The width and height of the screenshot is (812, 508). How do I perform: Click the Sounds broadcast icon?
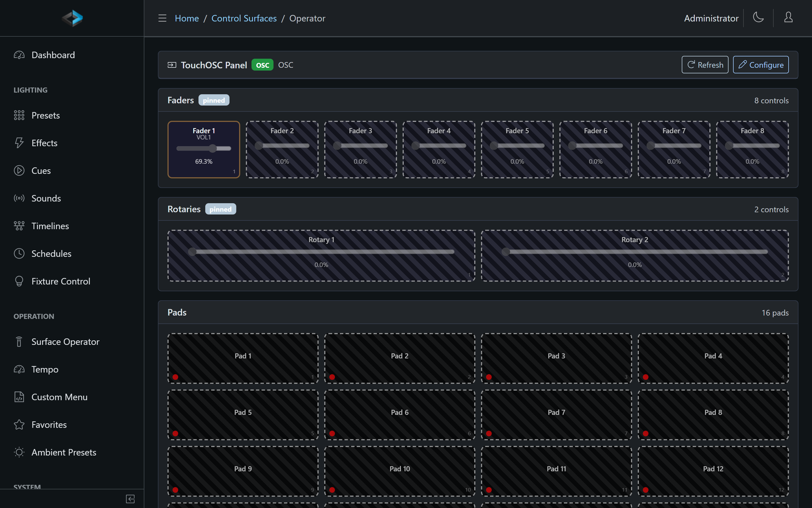(x=19, y=198)
